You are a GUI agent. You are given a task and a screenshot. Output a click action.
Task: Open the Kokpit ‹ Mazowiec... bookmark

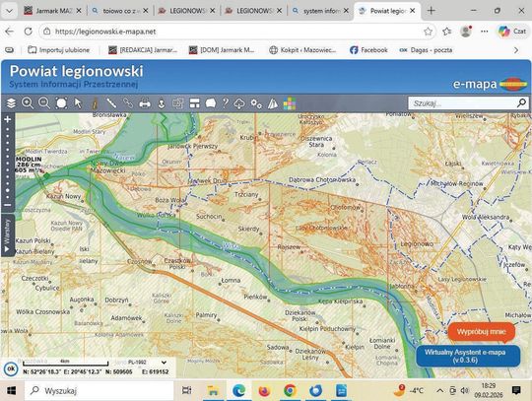(x=302, y=50)
